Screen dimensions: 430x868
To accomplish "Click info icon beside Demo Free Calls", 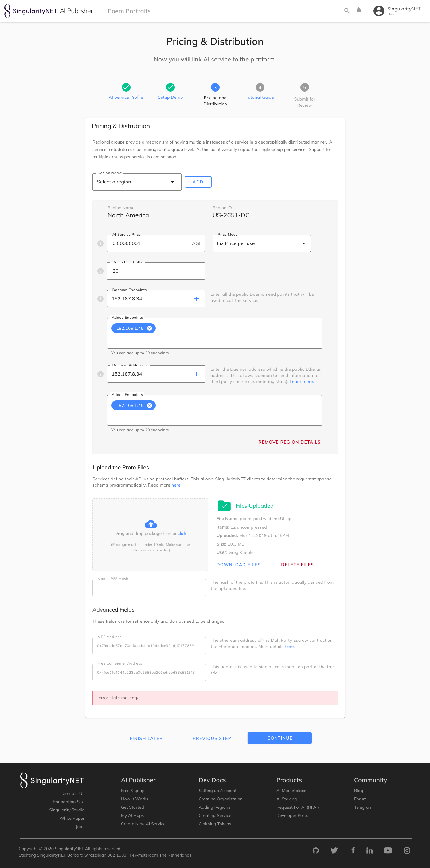I will (100, 271).
